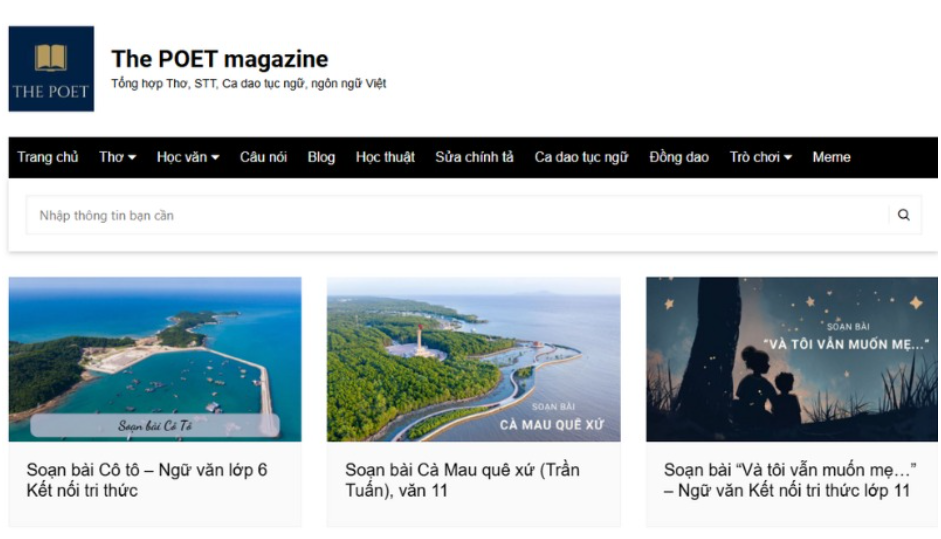941x539 pixels.
Task: Expand the Thơ dropdown menu
Action: click(x=117, y=157)
